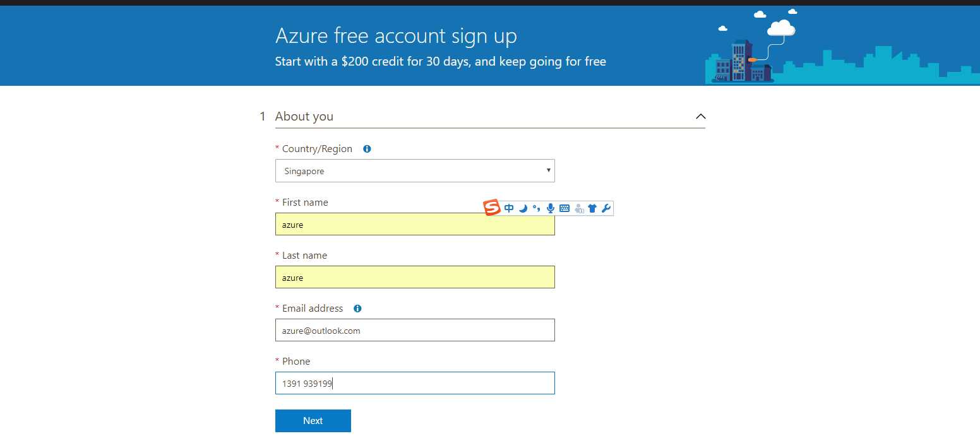
Task: Open the wrench toolbox icon
Action: click(x=606, y=208)
